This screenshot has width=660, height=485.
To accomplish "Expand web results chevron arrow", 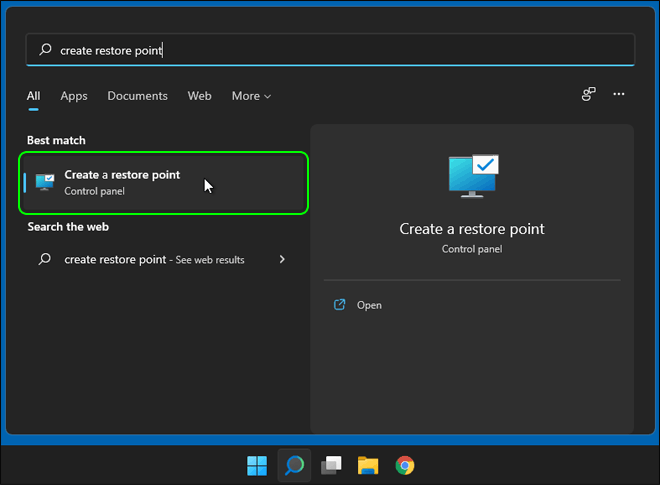I will [x=282, y=259].
